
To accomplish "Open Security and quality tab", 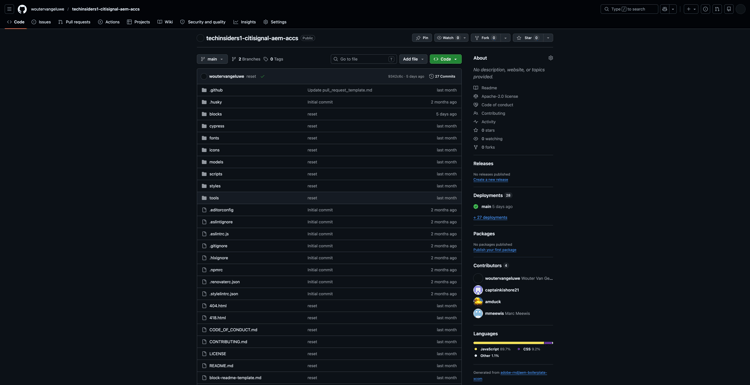I will (203, 22).
